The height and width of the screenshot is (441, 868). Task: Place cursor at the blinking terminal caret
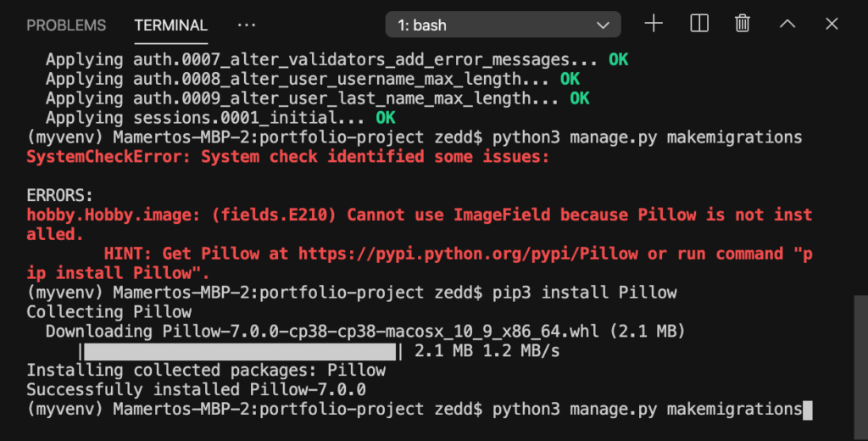[x=808, y=410]
